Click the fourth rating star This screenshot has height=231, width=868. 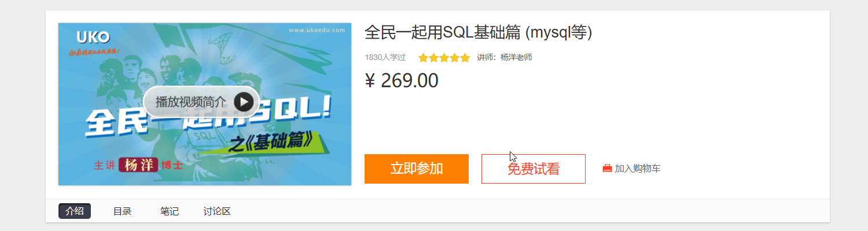(454, 58)
